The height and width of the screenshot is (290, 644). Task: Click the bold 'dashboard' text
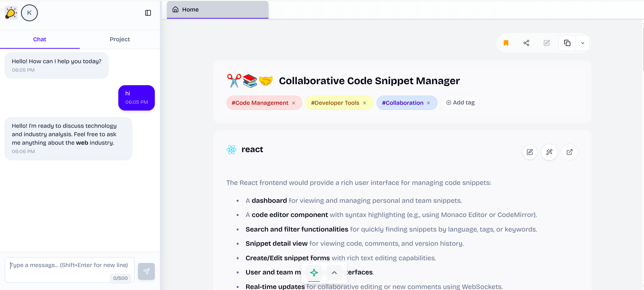coord(269,200)
